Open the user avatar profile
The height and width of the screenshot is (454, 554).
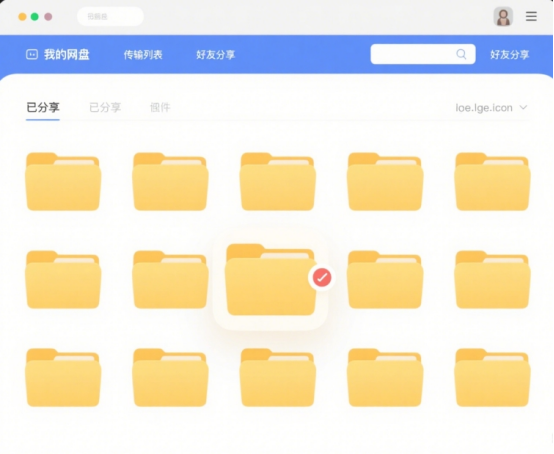tap(503, 17)
